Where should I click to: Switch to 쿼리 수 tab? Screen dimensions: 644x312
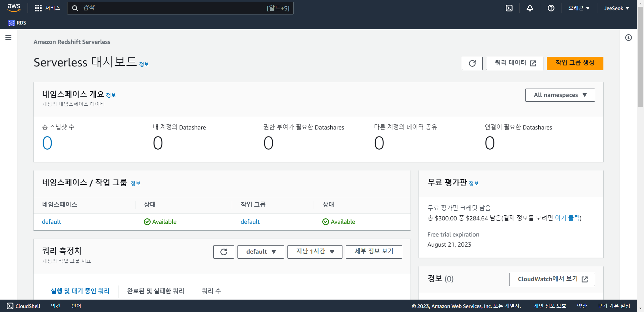pos(211,291)
